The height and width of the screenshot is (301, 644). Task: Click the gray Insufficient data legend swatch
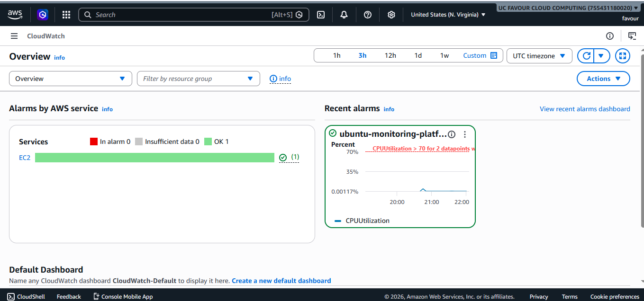pos(139,142)
